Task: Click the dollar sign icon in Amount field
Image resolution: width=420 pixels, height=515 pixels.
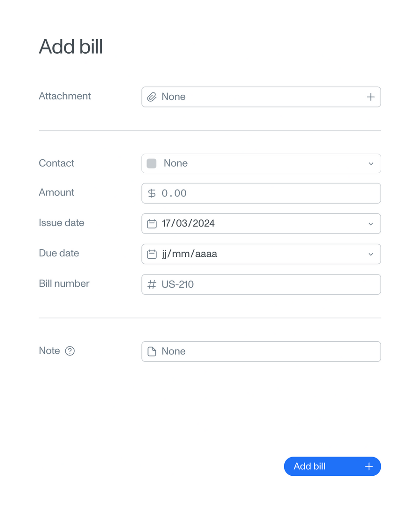Action: tap(152, 193)
